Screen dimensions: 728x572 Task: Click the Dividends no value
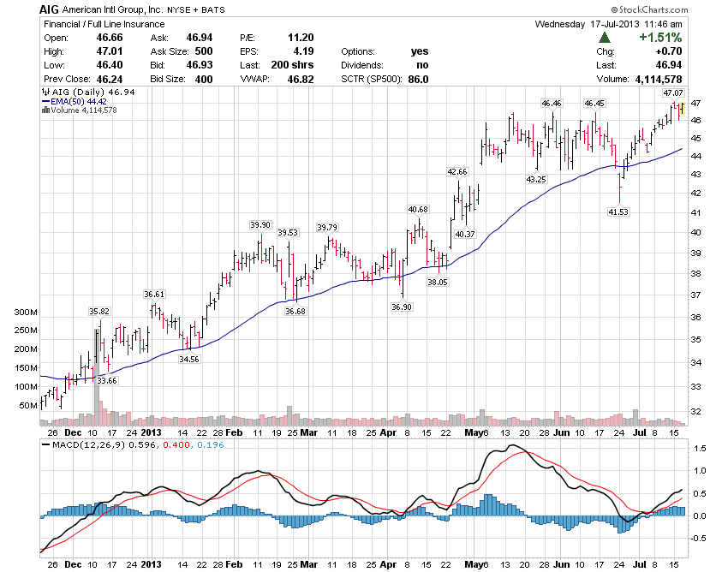click(x=422, y=65)
